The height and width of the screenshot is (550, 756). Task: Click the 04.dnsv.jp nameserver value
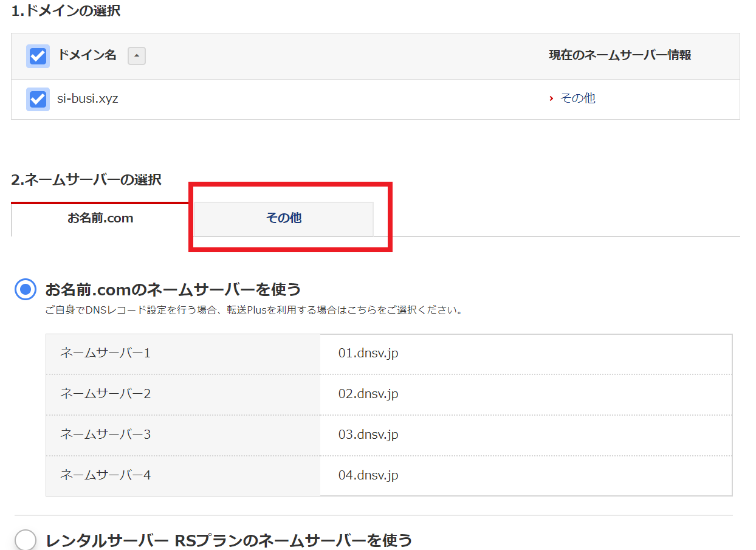368,475
